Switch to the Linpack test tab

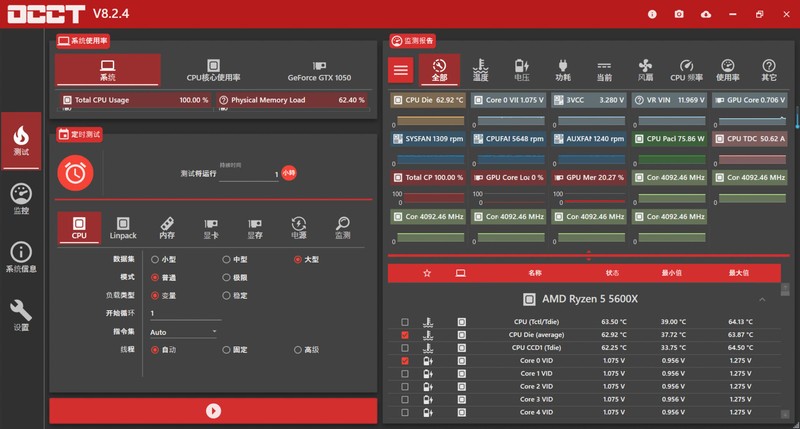[x=123, y=229]
